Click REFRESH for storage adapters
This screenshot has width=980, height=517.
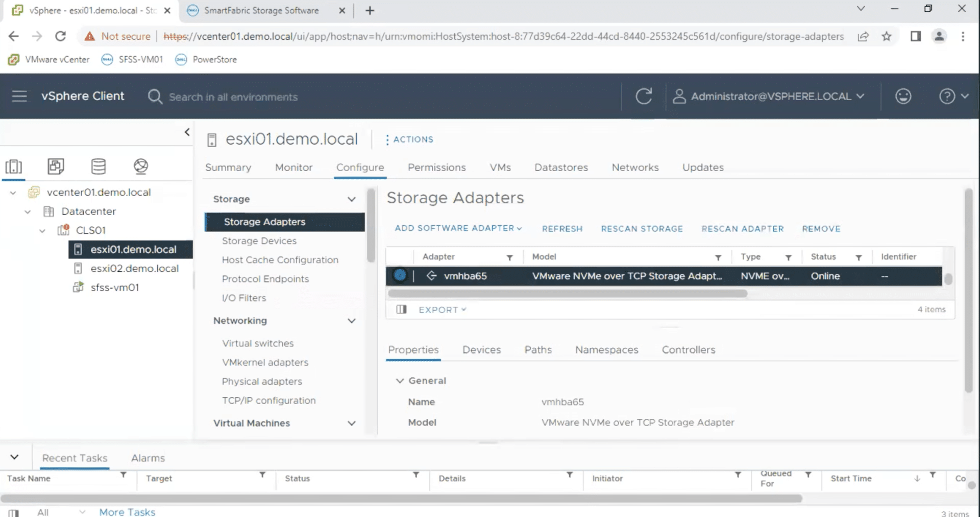pos(562,228)
